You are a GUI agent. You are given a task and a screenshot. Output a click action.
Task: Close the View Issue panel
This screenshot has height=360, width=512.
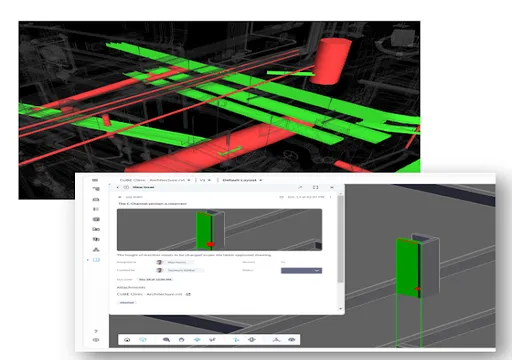pos(332,187)
